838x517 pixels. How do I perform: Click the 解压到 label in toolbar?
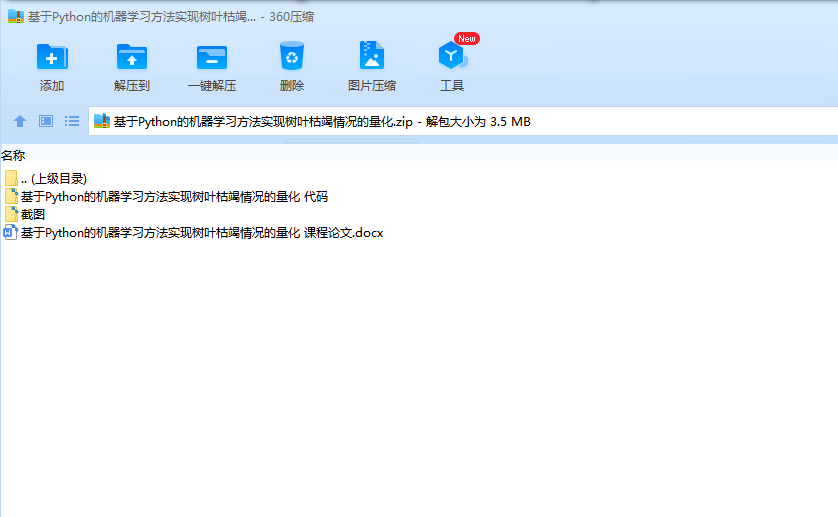click(x=131, y=86)
